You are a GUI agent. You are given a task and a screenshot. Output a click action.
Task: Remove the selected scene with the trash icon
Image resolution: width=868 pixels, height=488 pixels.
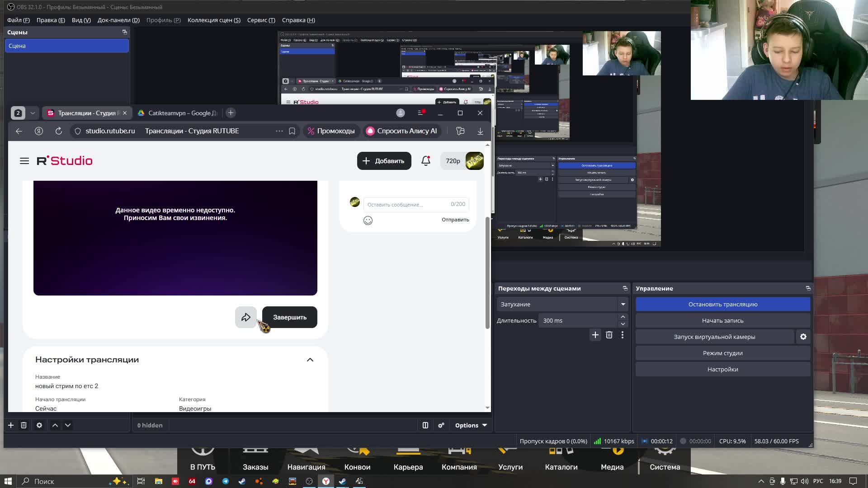tap(24, 425)
